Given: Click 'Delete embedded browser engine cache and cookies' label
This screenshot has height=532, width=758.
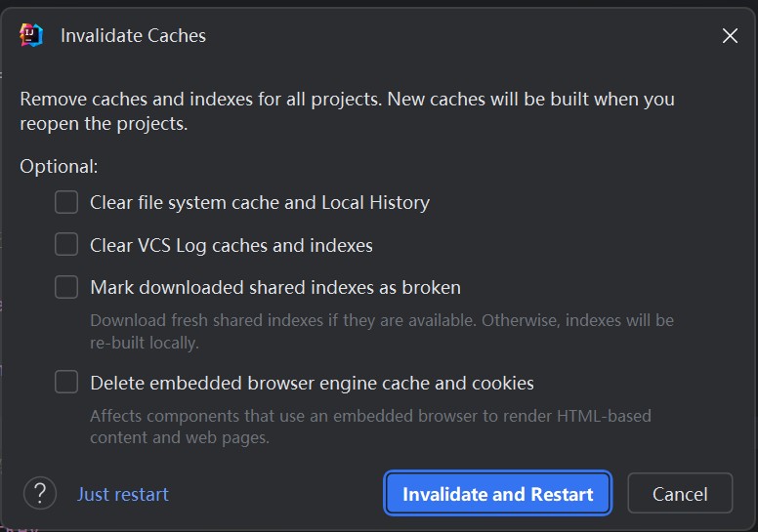Looking at the screenshot, I should (x=312, y=384).
